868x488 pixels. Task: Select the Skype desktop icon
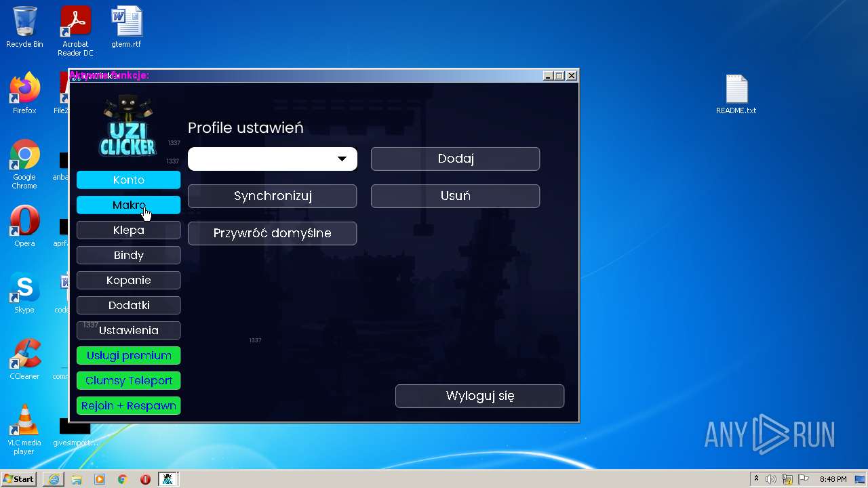(24, 293)
